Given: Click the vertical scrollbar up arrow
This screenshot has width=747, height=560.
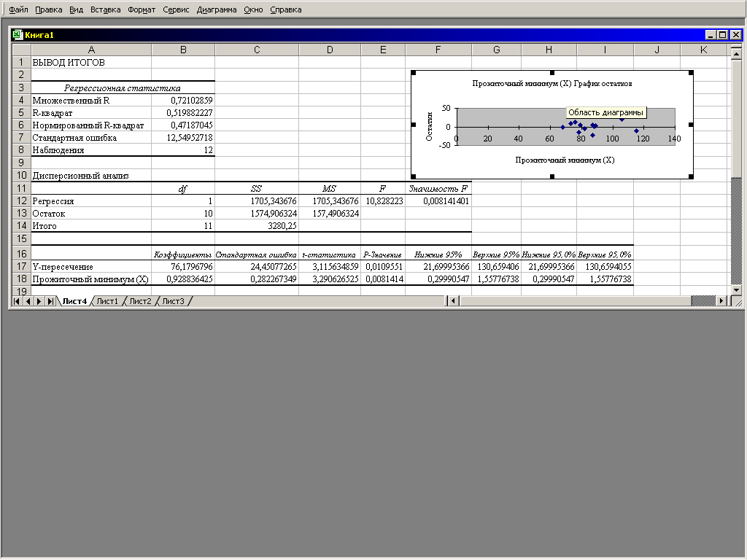Looking at the screenshot, I should (737, 54).
